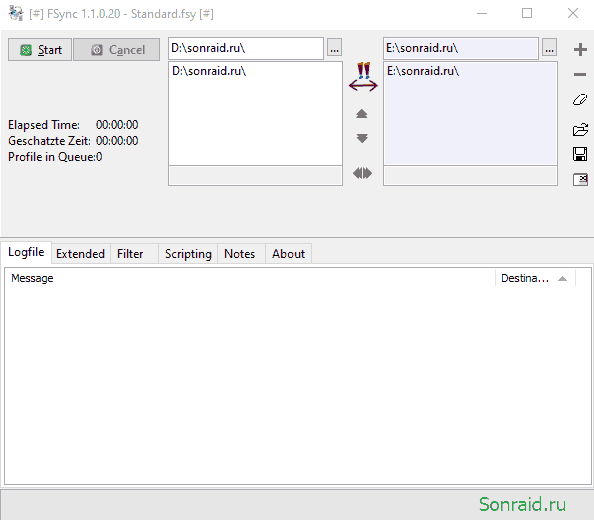
Task: Browse for destination folder with the right ellipsis button
Action: point(549,48)
